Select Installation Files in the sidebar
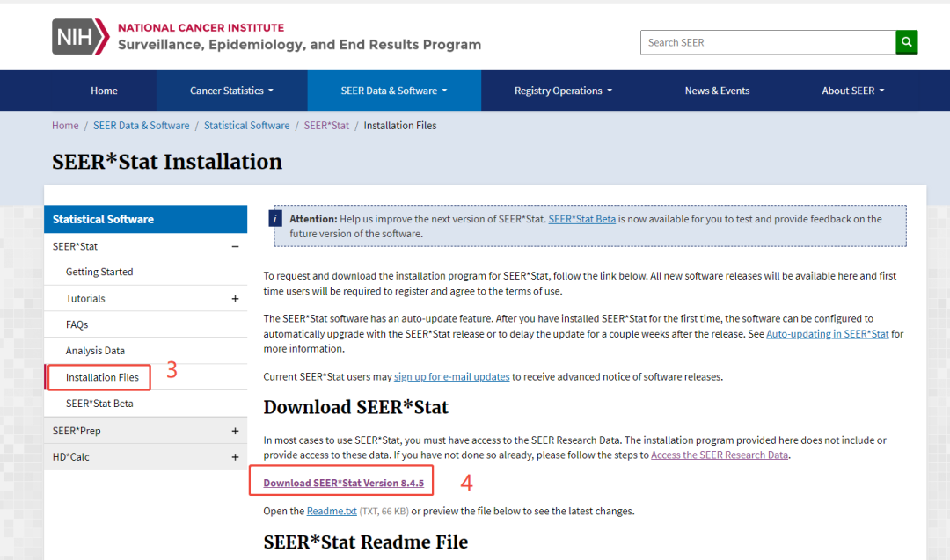 click(x=102, y=377)
